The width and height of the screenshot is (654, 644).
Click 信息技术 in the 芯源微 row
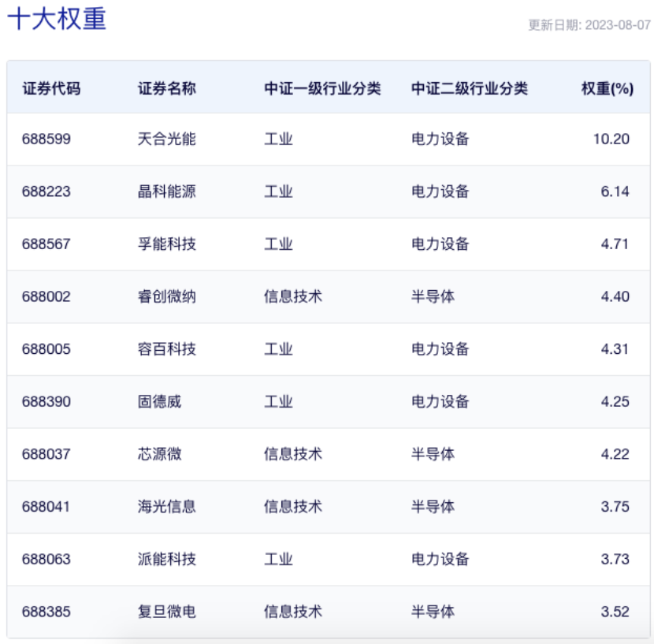coord(293,455)
